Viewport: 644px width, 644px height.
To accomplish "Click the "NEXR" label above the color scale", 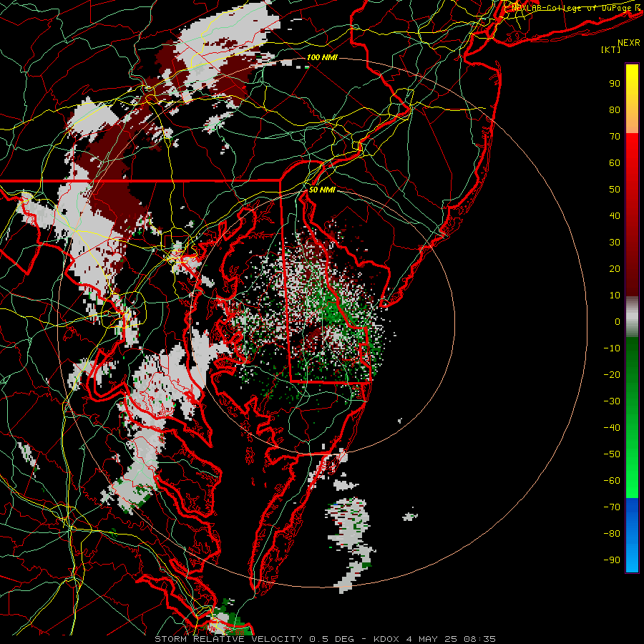I will click(629, 43).
